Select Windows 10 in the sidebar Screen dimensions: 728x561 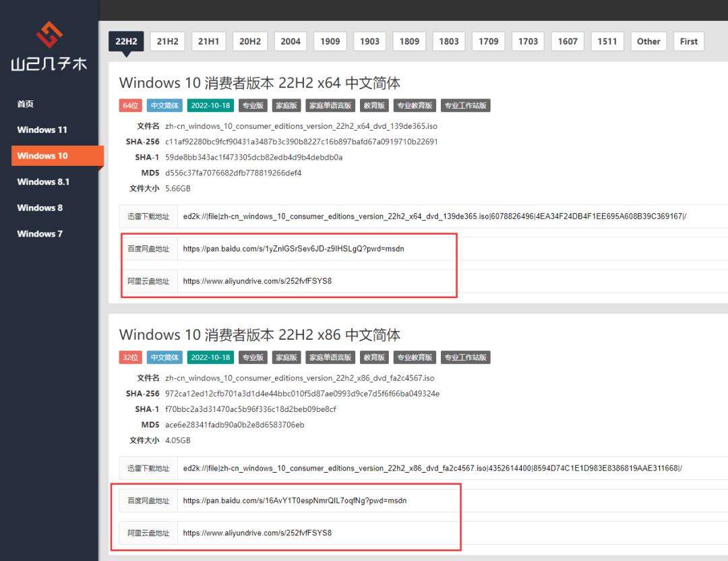[x=57, y=156]
